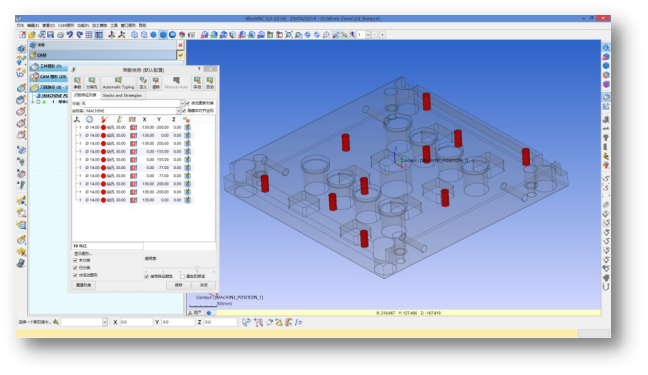This screenshot has width=648, height=375.
Task: Open the last menu in the menu bar
Action: 143,26
